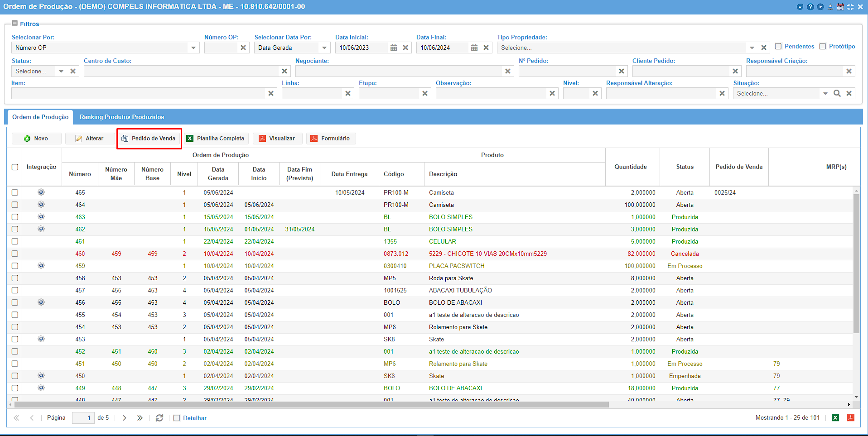The width and height of the screenshot is (868, 436).
Task: Open the chat support icon in title bar
Action: pos(800,7)
